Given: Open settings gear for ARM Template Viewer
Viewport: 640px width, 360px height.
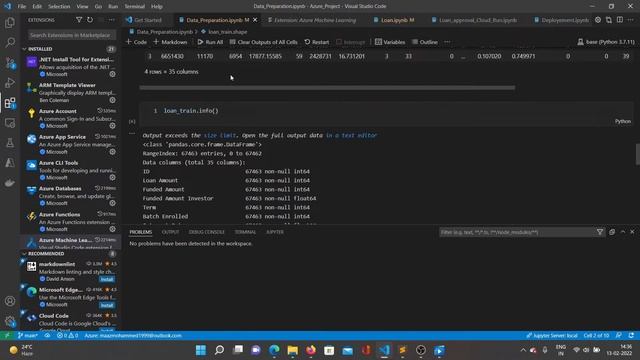Looking at the screenshot, I should [x=112, y=100].
